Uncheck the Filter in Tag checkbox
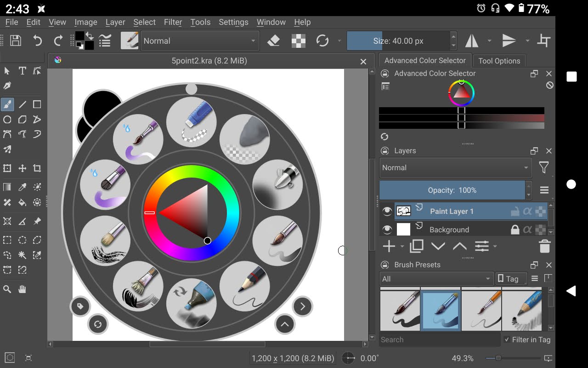Image resolution: width=588 pixels, height=368 pixels. point(507,339)
